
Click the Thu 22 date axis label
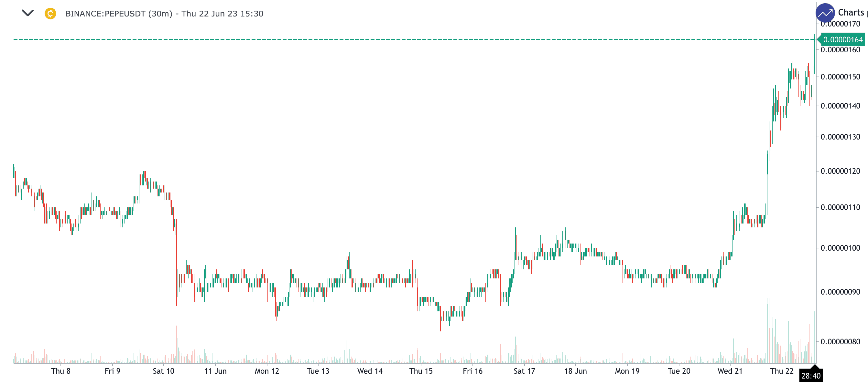(x=782, y=371)
